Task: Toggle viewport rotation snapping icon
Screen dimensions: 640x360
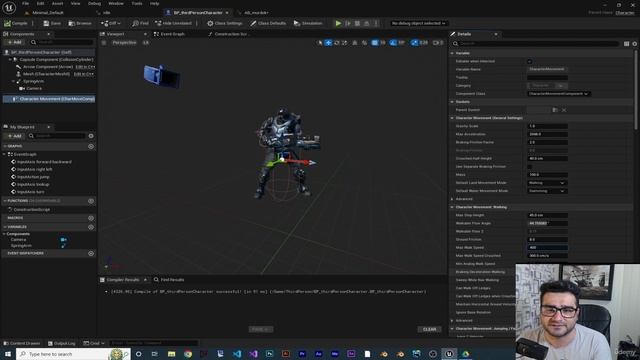Action: click(x=393, y=42)
